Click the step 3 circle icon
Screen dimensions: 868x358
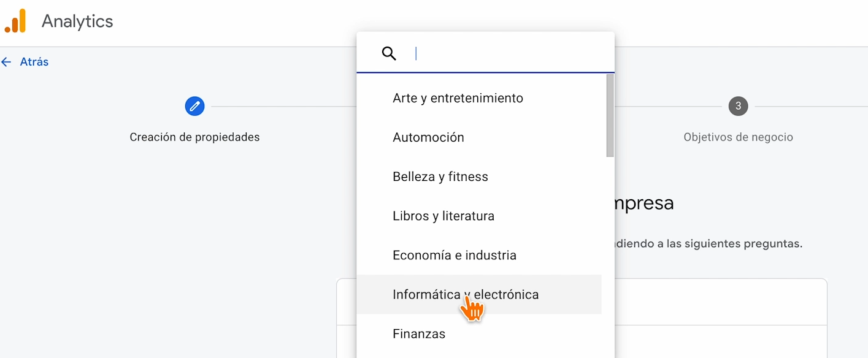(738, 106)
